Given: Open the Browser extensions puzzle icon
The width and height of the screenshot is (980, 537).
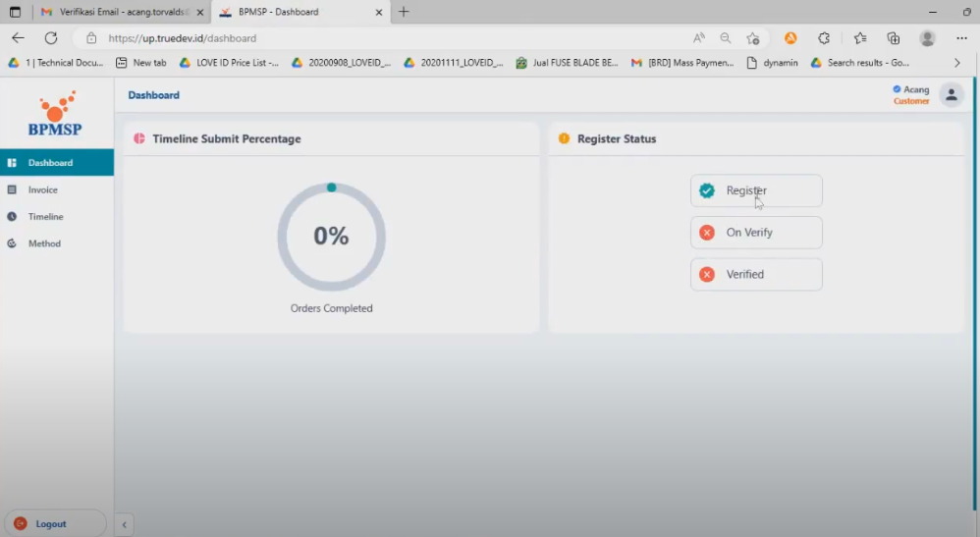Looking at the screenshot, I should [824, 38].
